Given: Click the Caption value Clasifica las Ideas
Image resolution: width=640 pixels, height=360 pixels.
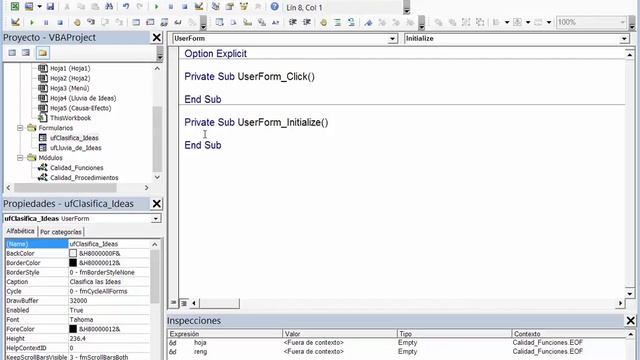Looking at the screenshot, I should click(x=95, y=282).
